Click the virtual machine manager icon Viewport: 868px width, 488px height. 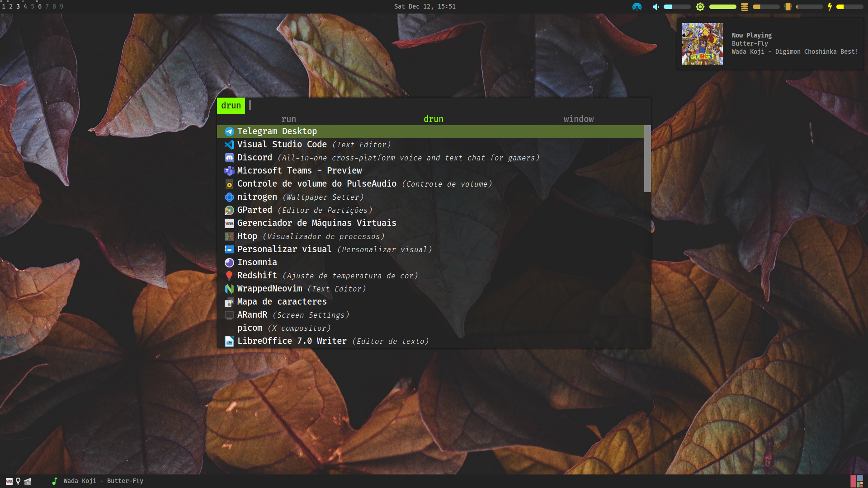[x=229, y=223]
